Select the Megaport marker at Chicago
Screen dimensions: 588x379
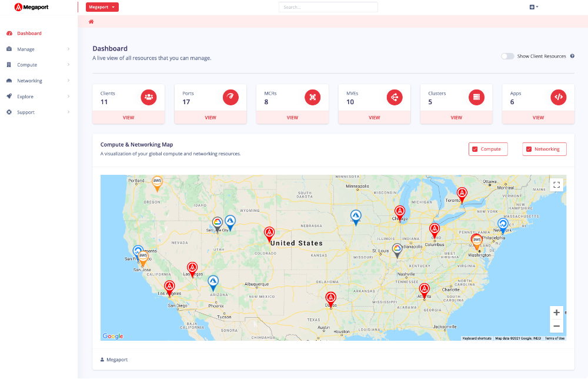pos(400,214)
